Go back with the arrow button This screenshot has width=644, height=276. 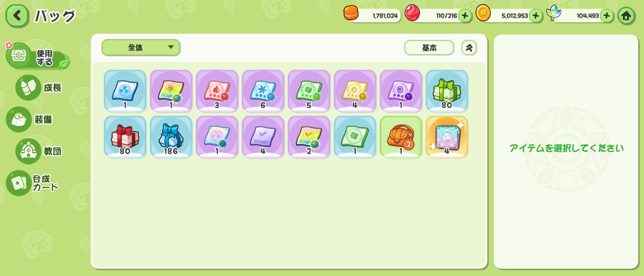pos(17,16)
